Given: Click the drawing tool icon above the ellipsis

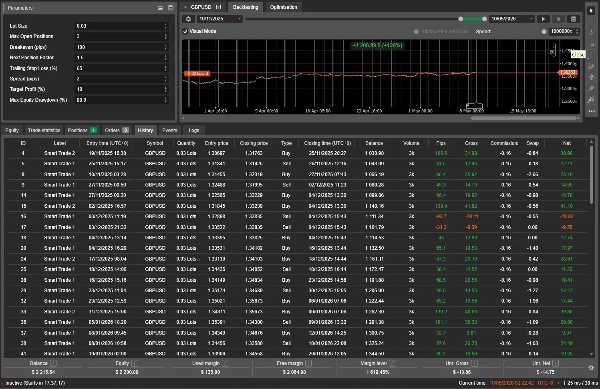Looking at the screenshot, I should tap(592, 99).
